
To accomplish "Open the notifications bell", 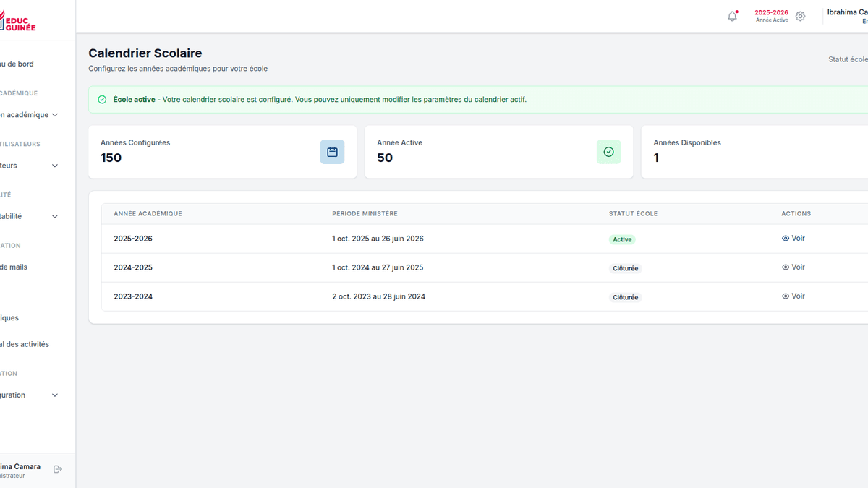I will pyautogui.click(x=732, y=16).
